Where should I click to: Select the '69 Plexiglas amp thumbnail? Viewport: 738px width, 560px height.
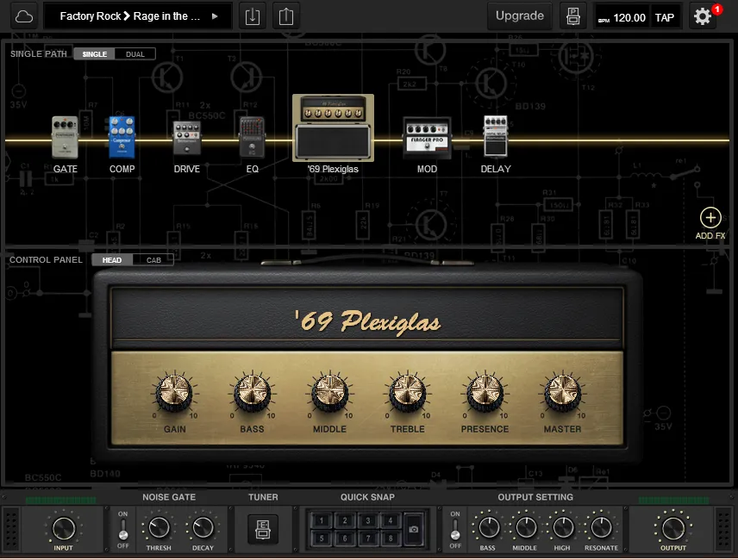pos(334,128)
